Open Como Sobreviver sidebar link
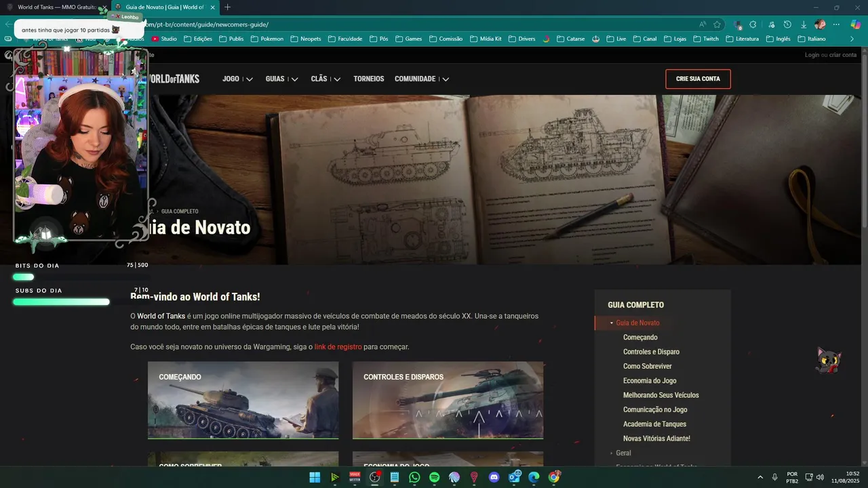This screenshot has width=868, height=488. [x=648, y=366]
